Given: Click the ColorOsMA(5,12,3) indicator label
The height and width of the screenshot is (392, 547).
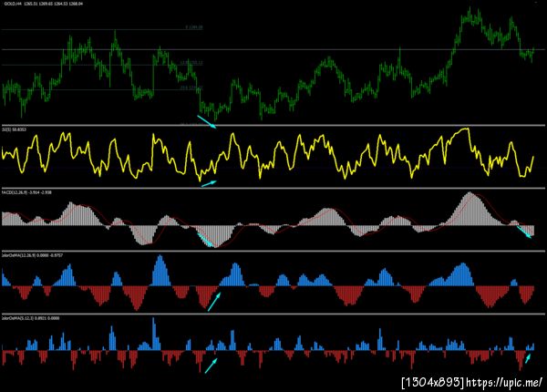Looking at the screenshot, I should click(x=30, y=318).
